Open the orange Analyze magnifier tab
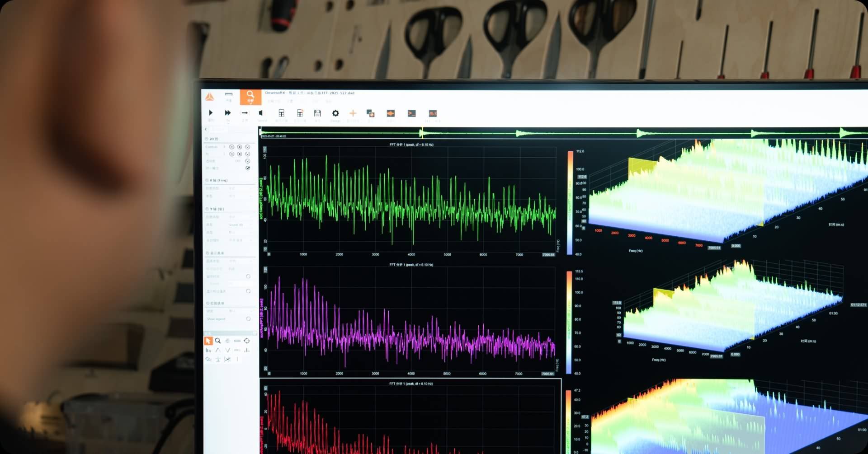868x454 pixels. click(250, 97)
